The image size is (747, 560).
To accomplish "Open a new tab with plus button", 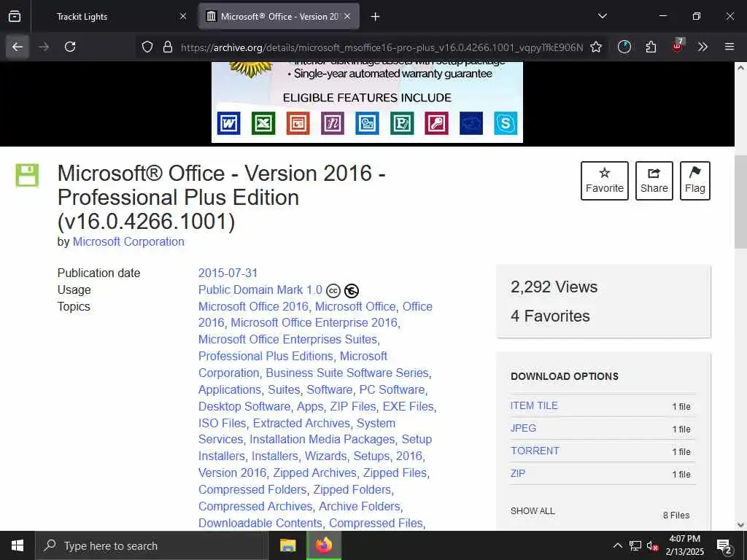I will tap(376, 17).
